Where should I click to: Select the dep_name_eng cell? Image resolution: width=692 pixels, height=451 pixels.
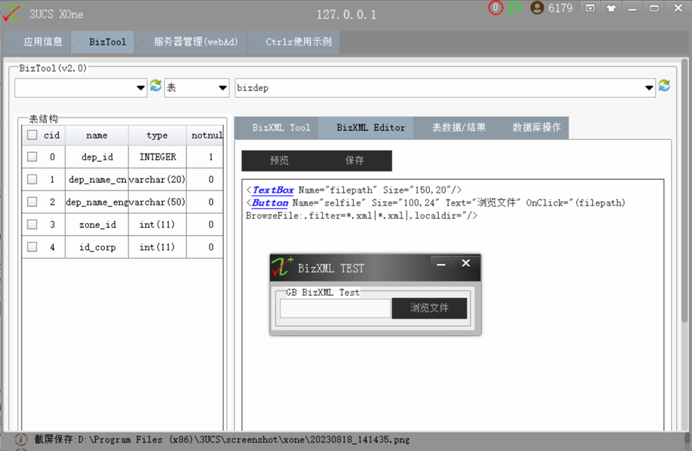point(97,202)
